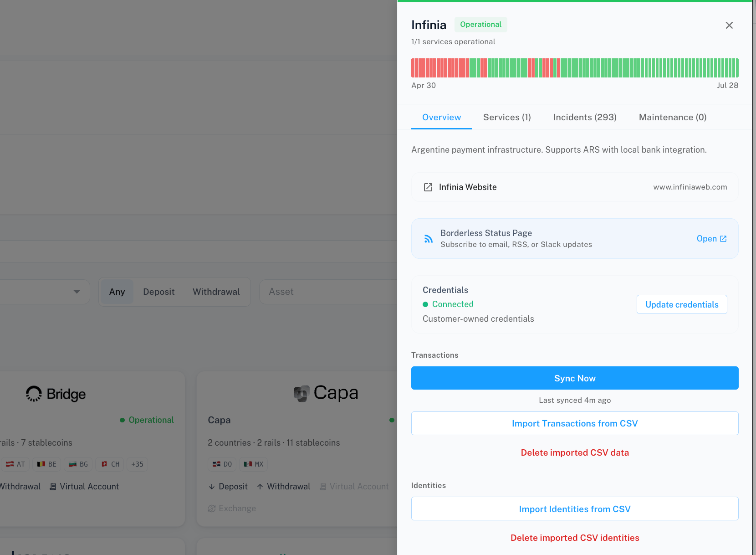
Task: Close the Infinia details panel
Action: tap(729, 26)
